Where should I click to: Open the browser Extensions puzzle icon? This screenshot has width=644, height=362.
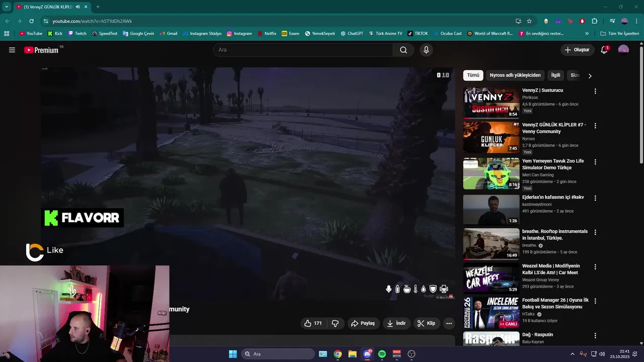tap(594, 21)
